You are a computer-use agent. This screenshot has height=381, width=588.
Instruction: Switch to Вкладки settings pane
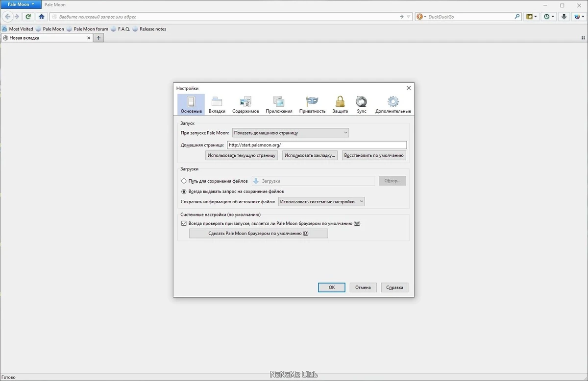[x=217, y=104]
